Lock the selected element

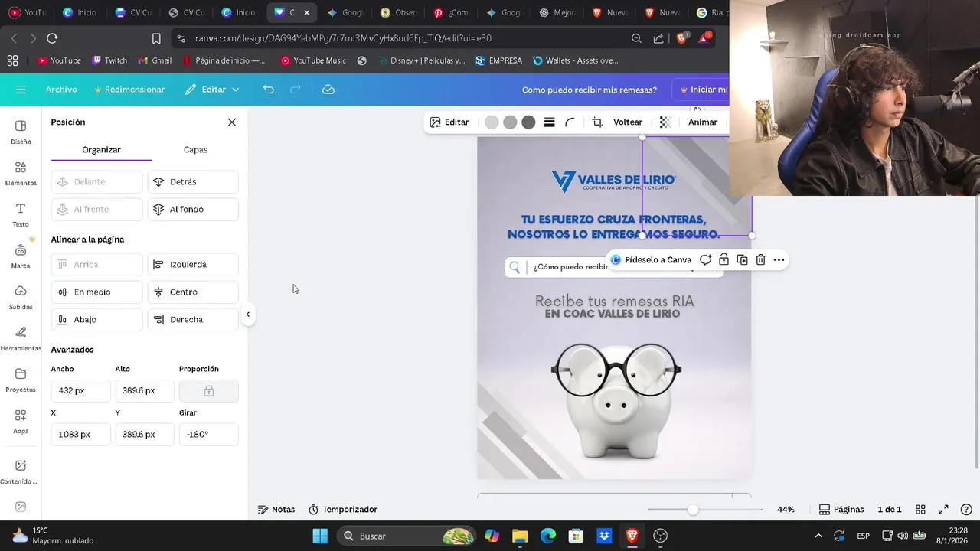(724, 260)
